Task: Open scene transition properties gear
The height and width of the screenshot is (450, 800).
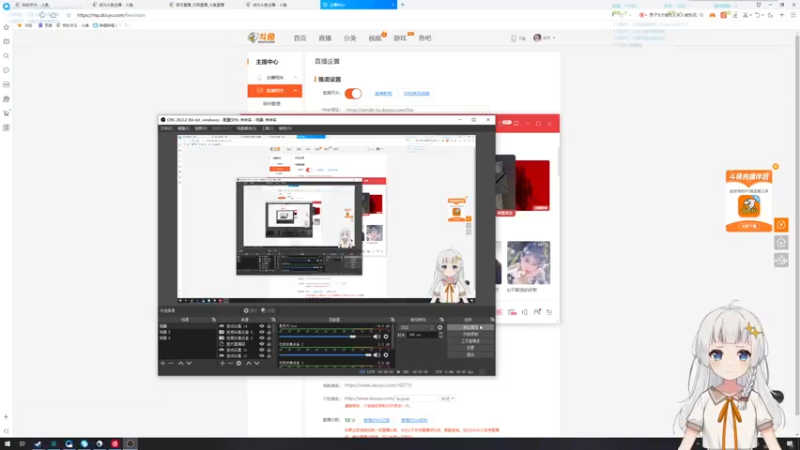Action: (x=440, y=328)
